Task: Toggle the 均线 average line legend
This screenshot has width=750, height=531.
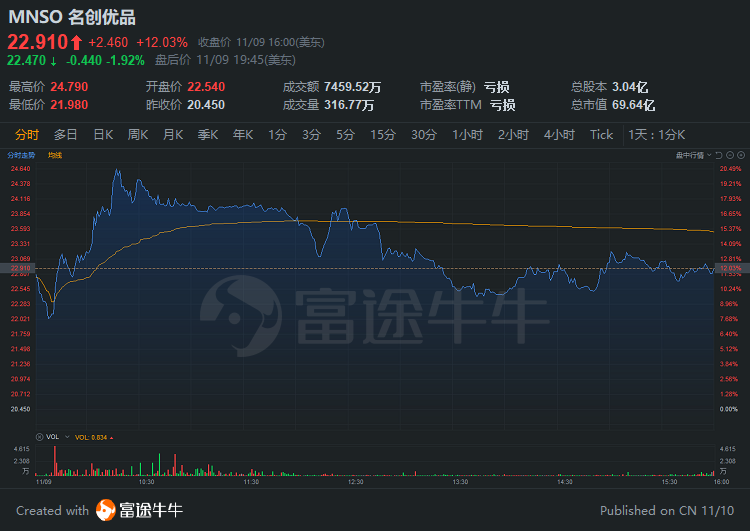Action: (55, 155)
